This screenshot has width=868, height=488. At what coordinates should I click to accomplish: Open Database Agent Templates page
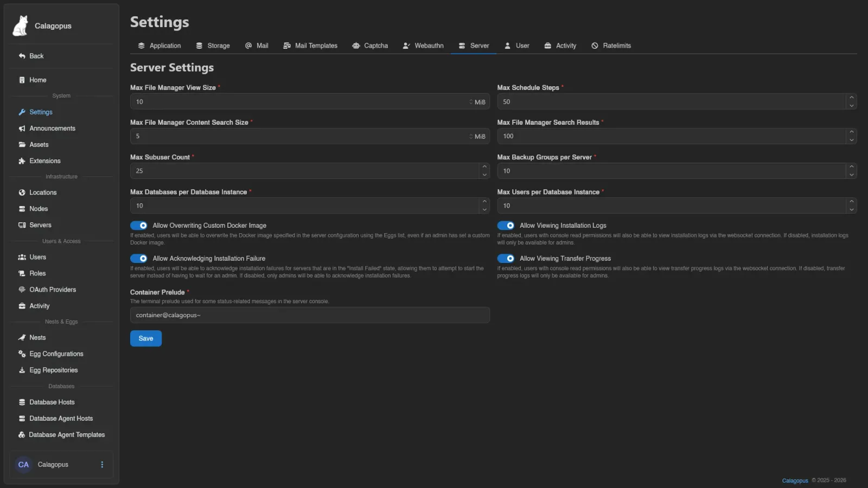pos(67,435)
